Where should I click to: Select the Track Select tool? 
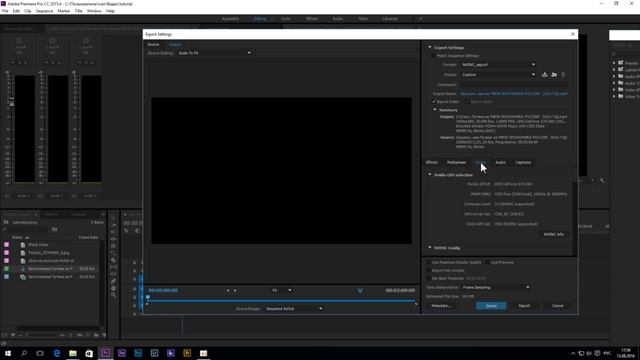coord(113,225)
